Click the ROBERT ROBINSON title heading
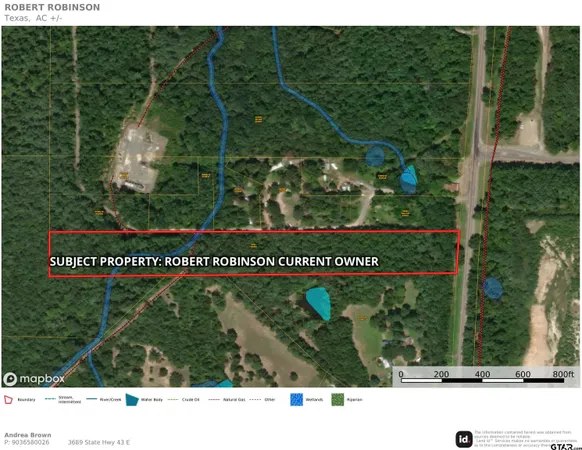582x450 pixels. point(52,7)
